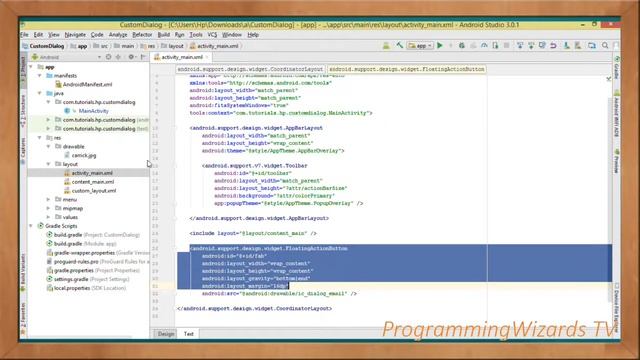Open the app run configuration dropdown
Viewport: 640px width, 360px height.
click(420, 46)
